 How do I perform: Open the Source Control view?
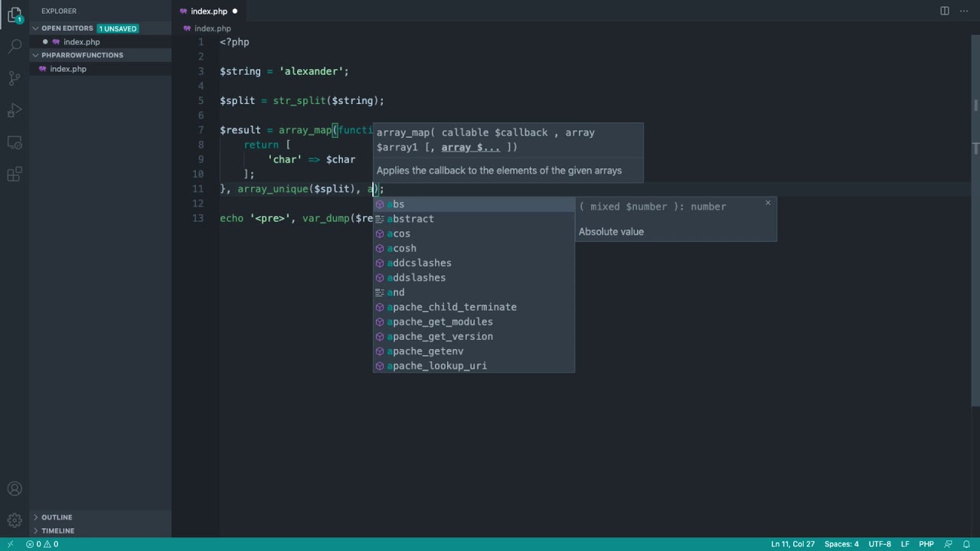point(15,78)
